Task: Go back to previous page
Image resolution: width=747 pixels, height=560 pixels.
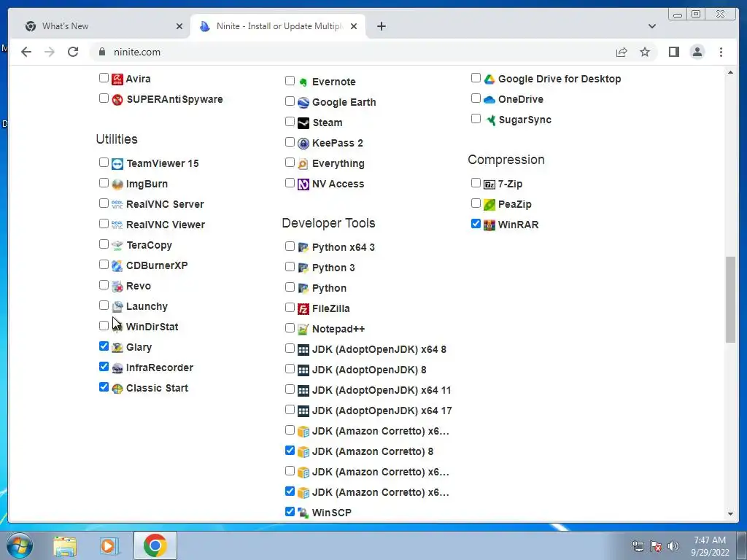Action: pyautogui.click(x=26, y=52)
